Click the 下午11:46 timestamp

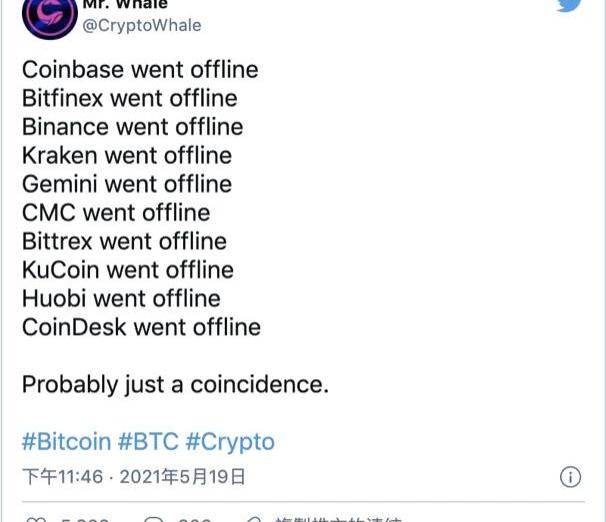point(63,477)
